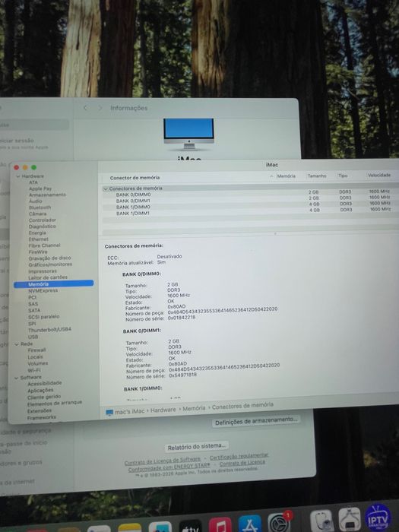Click Definições de armazenamento button
This screenshot has width=399, height=532.
(x=257, y=421)
